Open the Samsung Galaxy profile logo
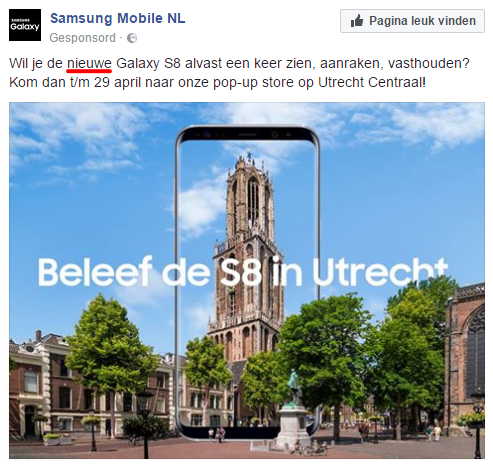 pos(25,25)
